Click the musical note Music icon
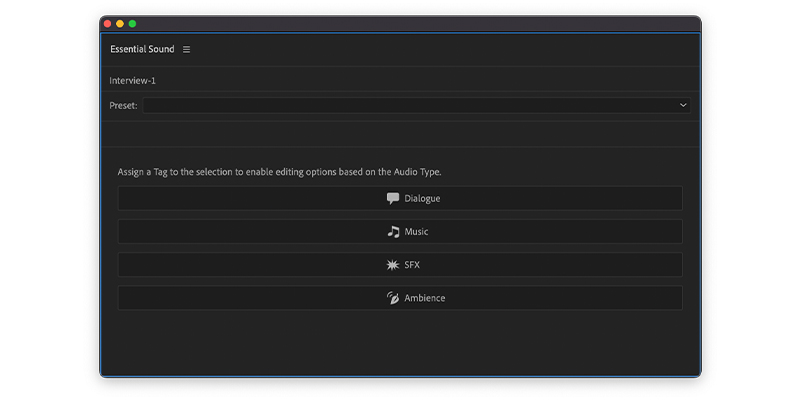800x400 pixels. tap(393, 232)
